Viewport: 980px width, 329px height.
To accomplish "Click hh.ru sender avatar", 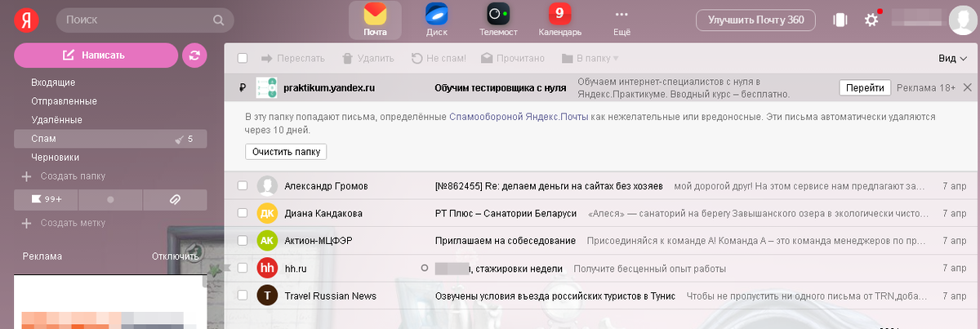I will click(266, 268).
